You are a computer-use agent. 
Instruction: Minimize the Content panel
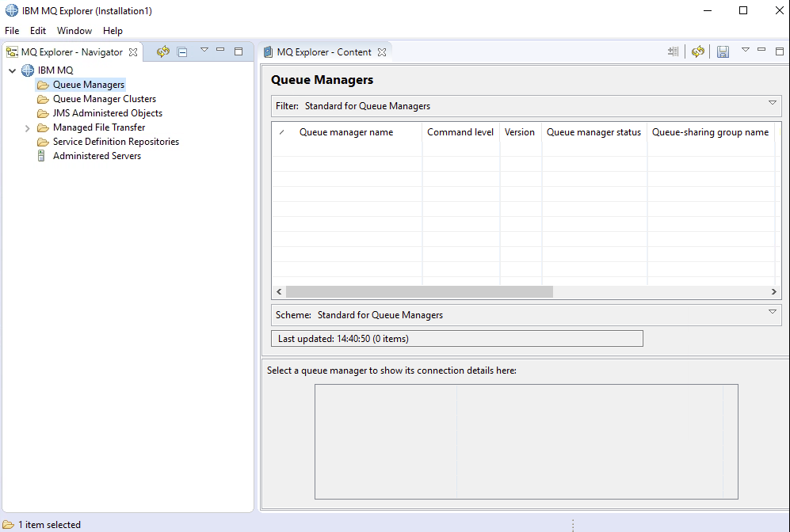761,49
